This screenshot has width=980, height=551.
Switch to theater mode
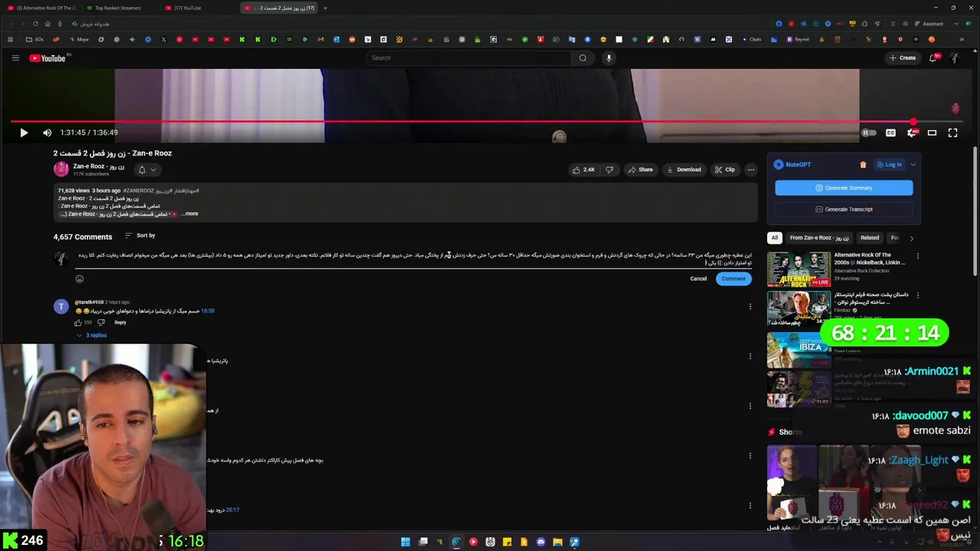(932, 132)
